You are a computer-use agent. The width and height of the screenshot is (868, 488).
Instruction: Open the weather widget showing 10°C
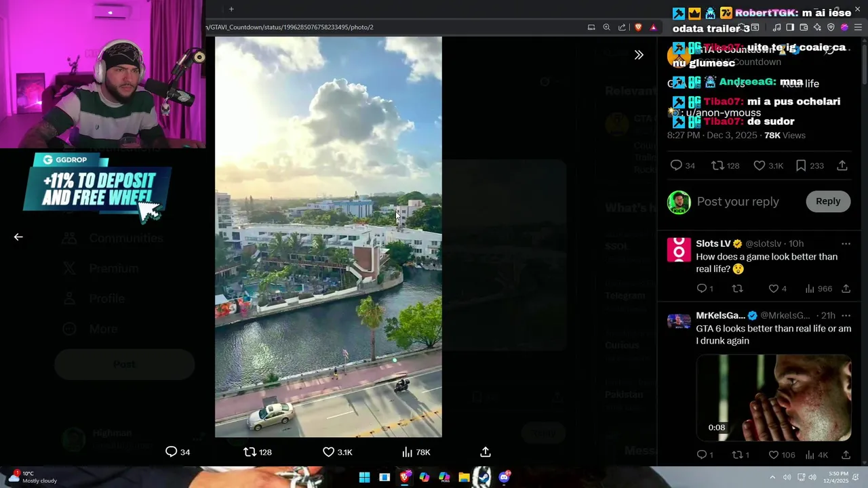click(x=32, y=477)
